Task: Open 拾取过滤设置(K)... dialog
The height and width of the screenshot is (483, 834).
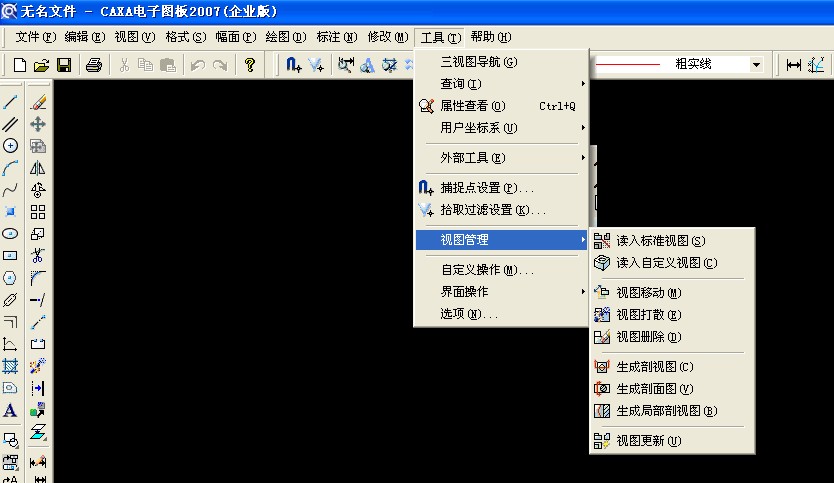Action: click(502, 210)
